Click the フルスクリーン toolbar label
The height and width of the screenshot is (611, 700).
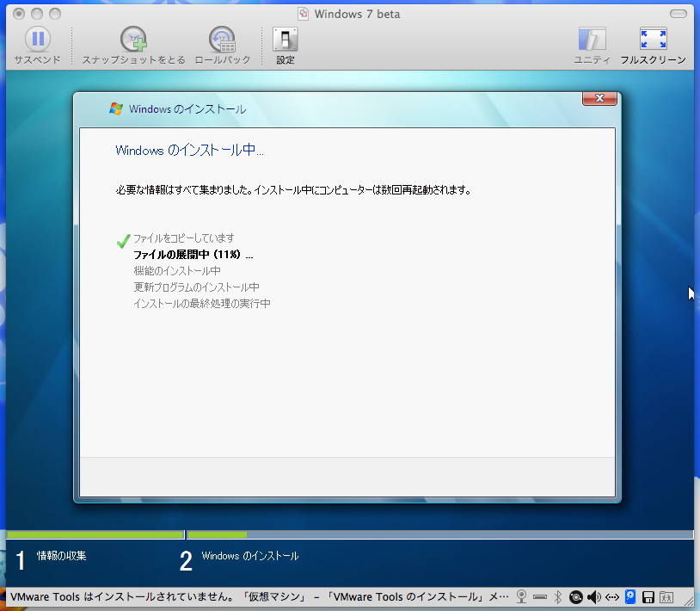653,60
